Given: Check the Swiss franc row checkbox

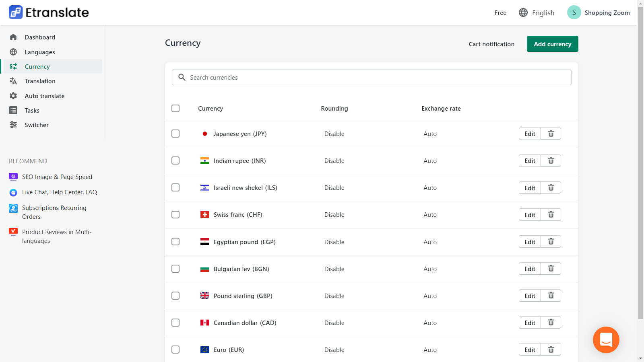Looking at the screenshot, I should point(175,214).
